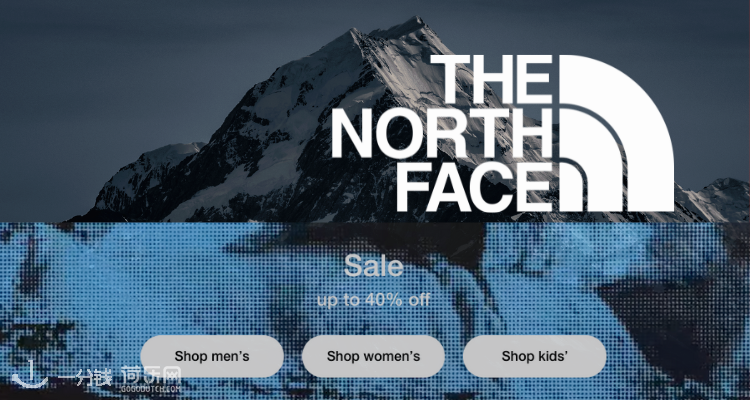Click the Shop men's button
The height and width of the screenshot is (400, 750).
(212, 356)
